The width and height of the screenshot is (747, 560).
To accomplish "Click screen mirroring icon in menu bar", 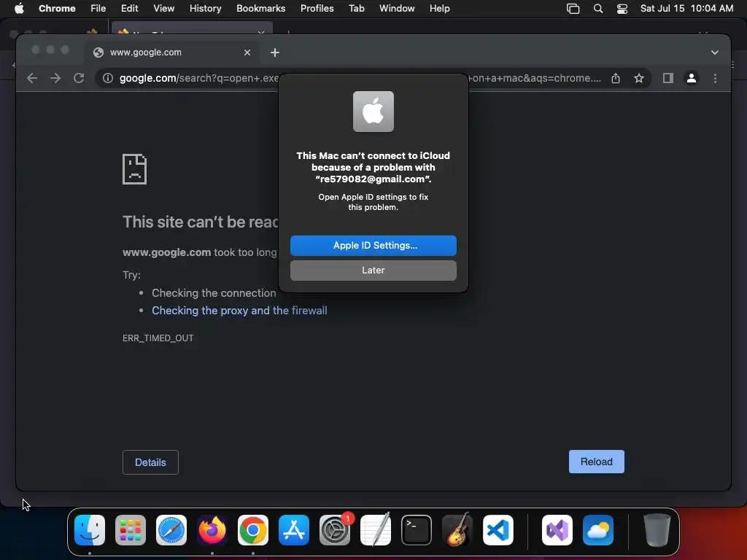I will (573, 8).
